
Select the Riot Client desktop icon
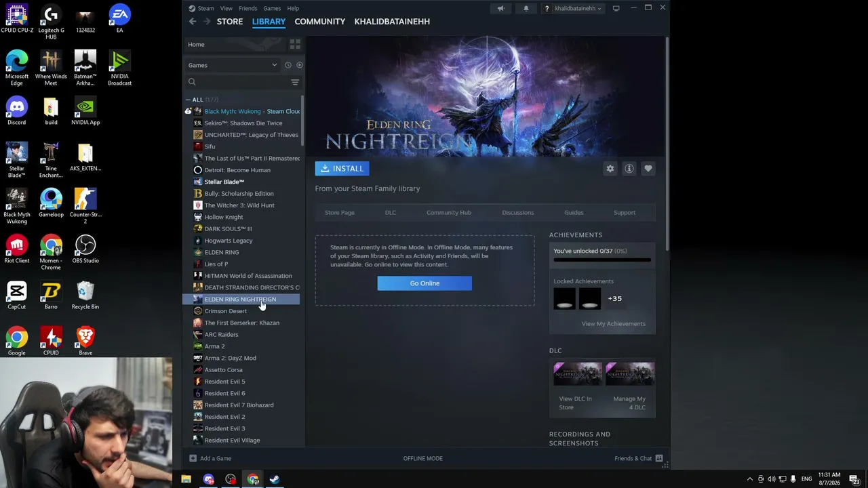[x=17, y=249]
